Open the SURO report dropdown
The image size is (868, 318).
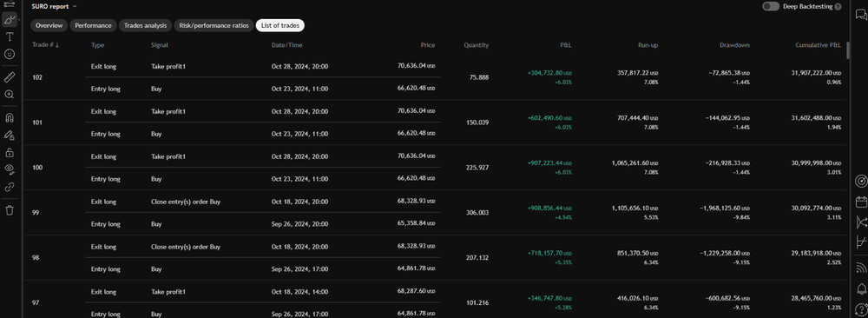point(54,7)
